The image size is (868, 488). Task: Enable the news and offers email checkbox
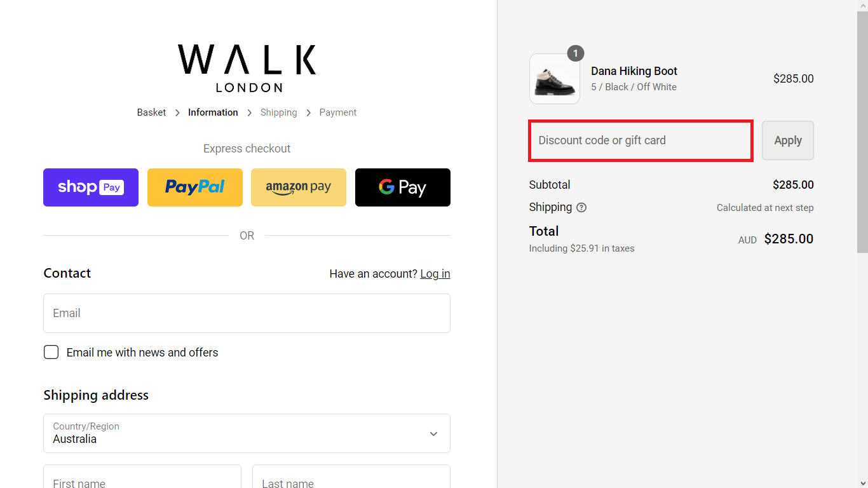[x=51, y=351]
